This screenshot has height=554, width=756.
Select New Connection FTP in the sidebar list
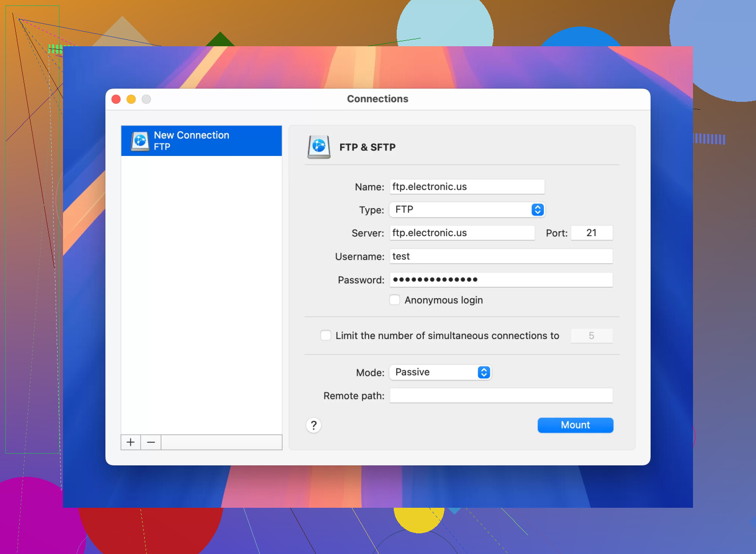(202, 141)
